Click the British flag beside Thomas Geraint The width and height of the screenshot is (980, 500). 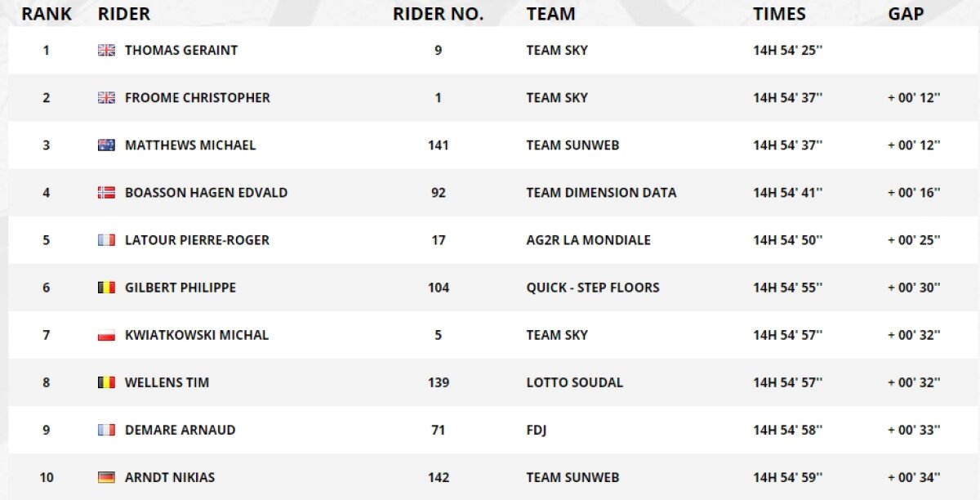click(106, 51)
